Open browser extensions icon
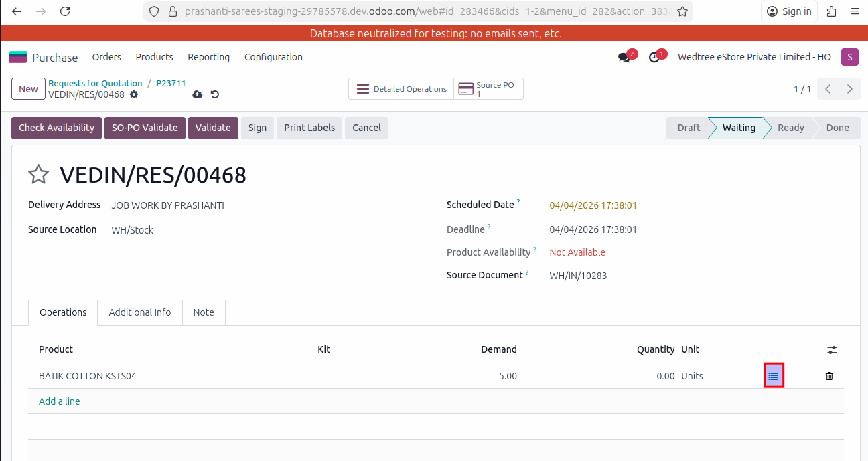868x461 pixels. click(x=831, y=11)
